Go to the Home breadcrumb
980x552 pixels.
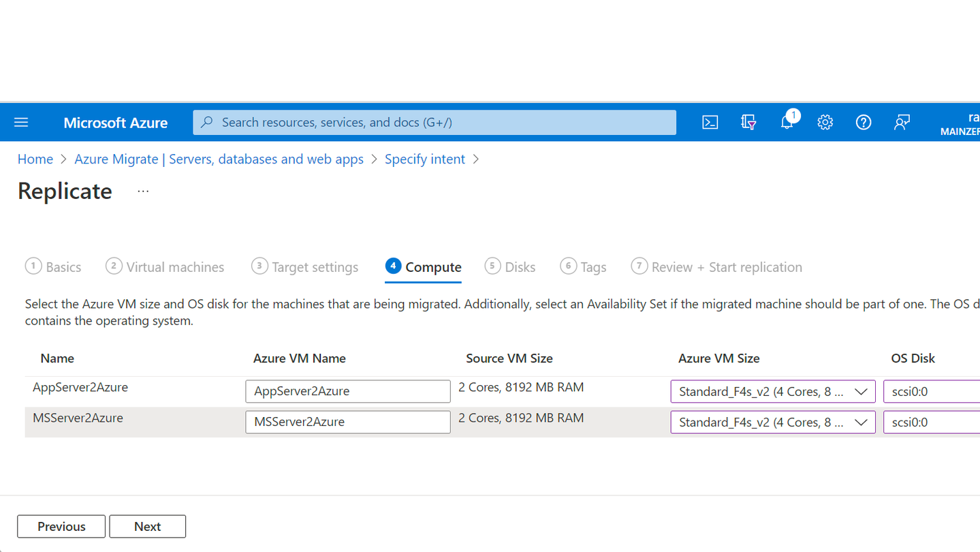tap(35, 159)
